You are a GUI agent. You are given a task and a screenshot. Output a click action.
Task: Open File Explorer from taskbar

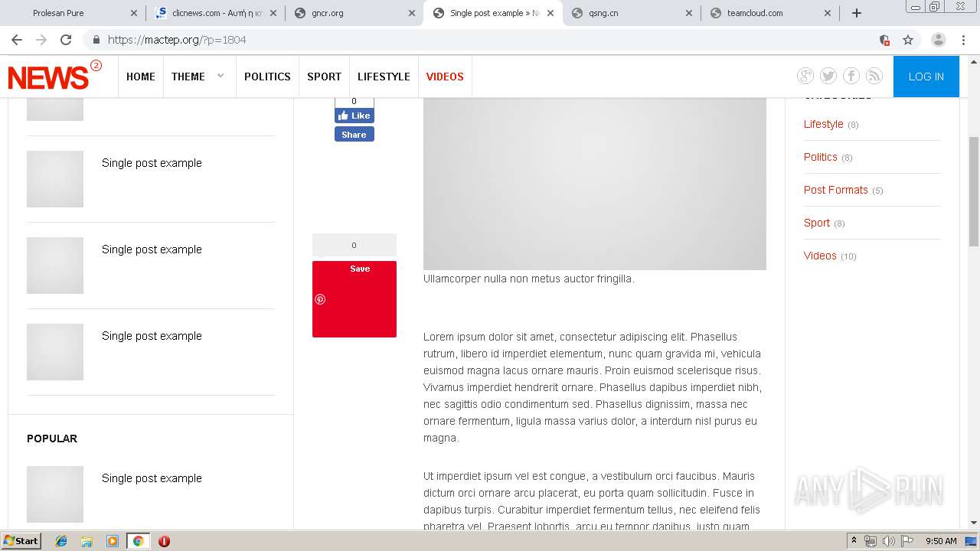87,541
